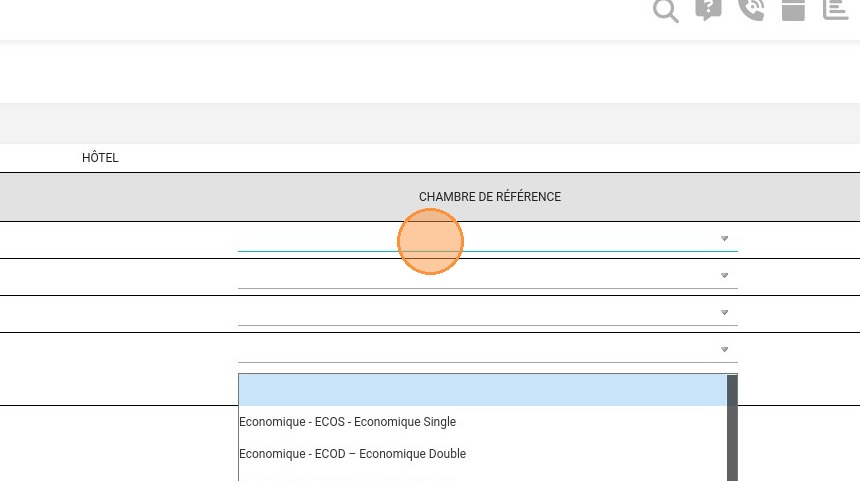Choose Economique - ECOD – Economique Double

(352, 454)
